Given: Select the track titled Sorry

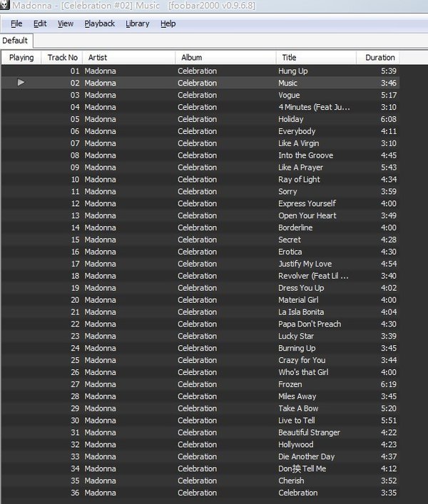Looking at the screenshot, I should click(x=200, y=191).
